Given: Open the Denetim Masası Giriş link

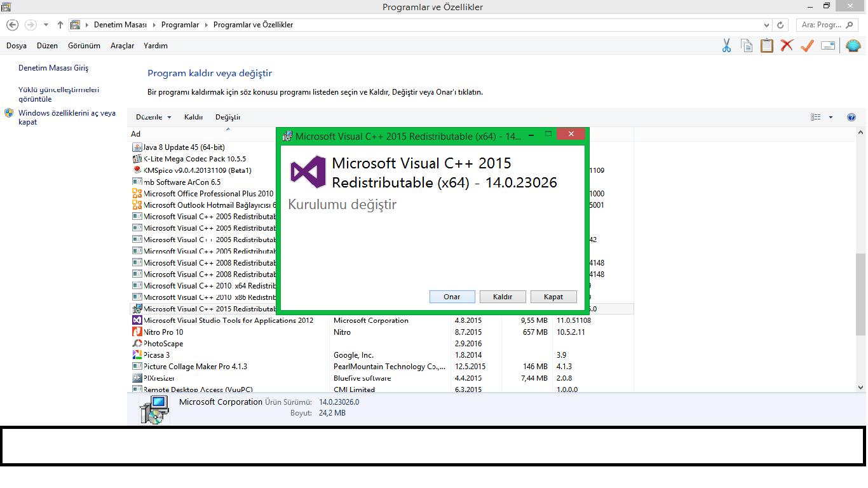Looking at the screenshot, I should tap(53, 68).
